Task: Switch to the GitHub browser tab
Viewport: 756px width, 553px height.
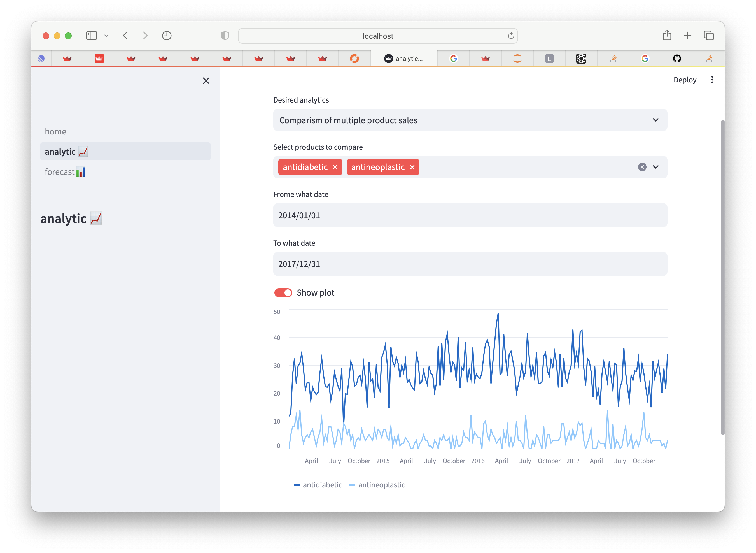Action: click(677, 59)
